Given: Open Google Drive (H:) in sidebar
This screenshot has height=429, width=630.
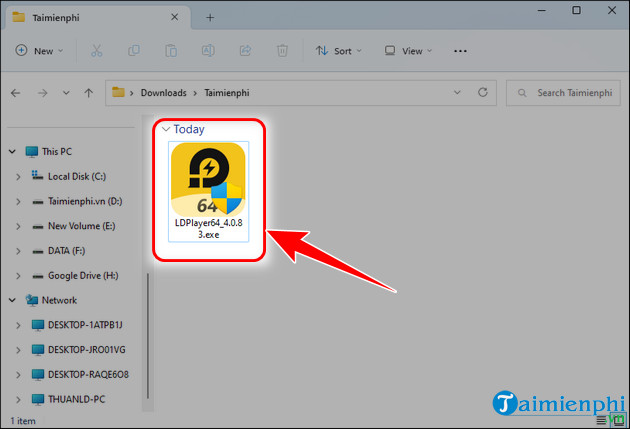Looking at the screenshot, I should click(x=83, y=275).
